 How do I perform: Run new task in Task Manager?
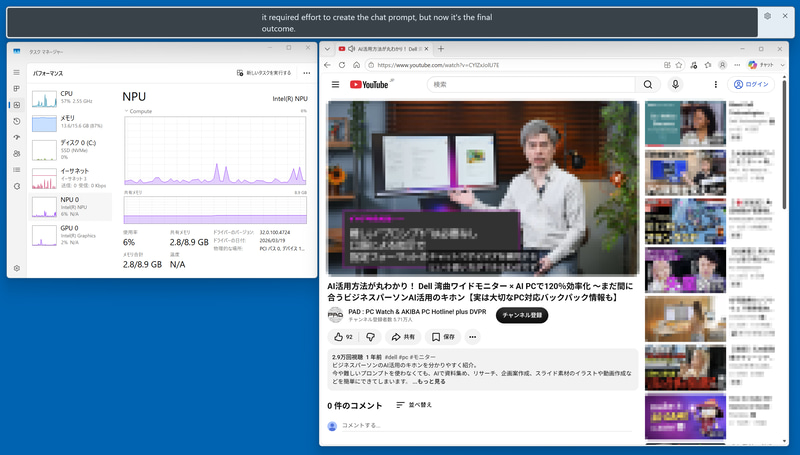(x=264, y=73)
